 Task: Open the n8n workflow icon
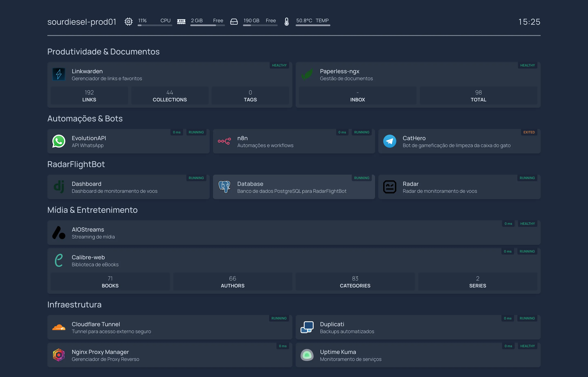pos(224,141)
